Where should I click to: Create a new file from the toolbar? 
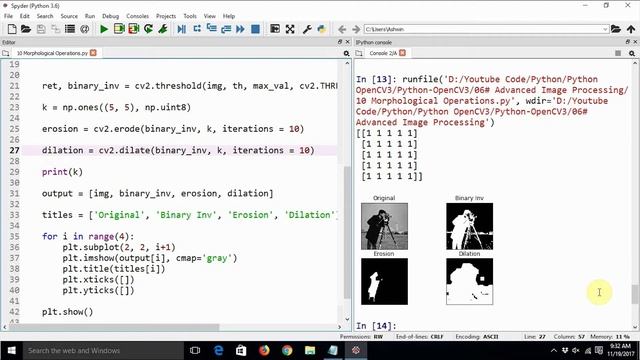click(x=12, y=29)
